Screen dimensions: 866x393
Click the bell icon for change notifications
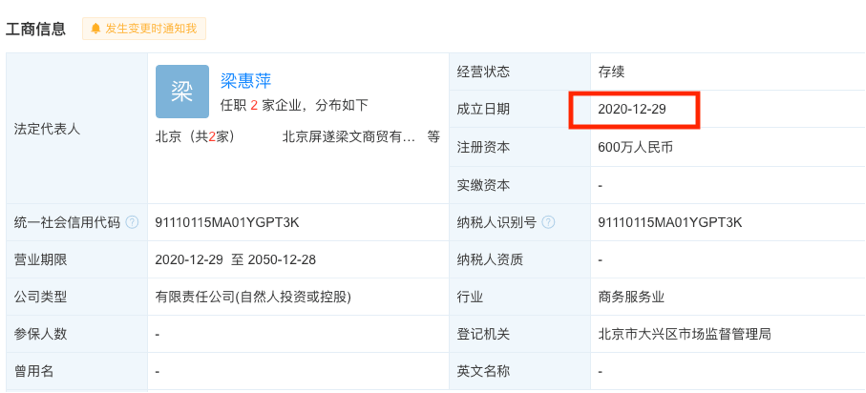tap(96, 29)
